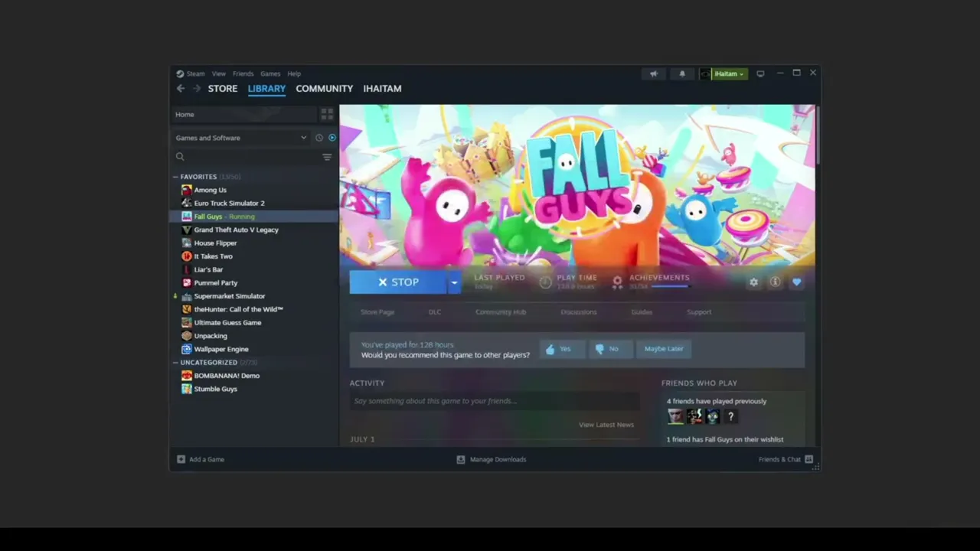Screen dimensions: 980x551
Task: Open the game settings gear icon
Action: tap(754, 282)
